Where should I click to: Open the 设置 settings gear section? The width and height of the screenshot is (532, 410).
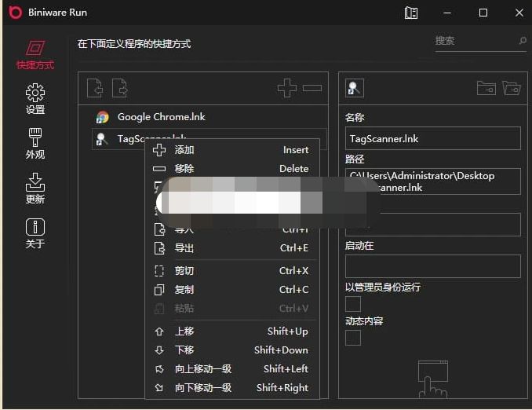[35, 100]
